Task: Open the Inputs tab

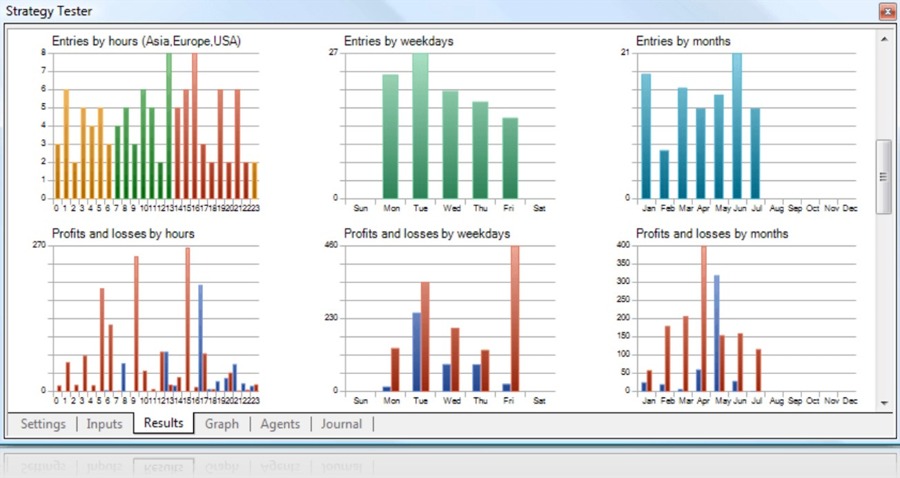Action: [104, 424]
